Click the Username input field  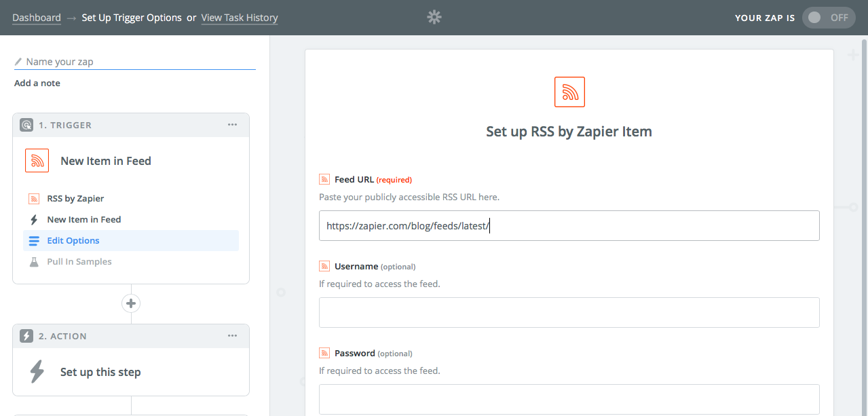[x=569, y=312]
